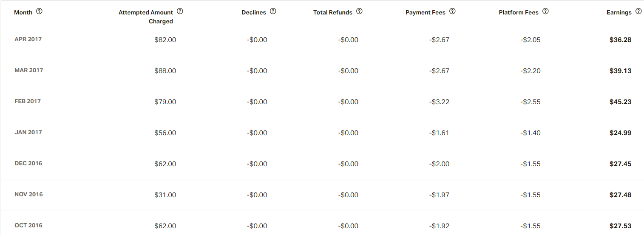Click the help icon next to Earnings
644x235 pixels.
click(638, 11)
